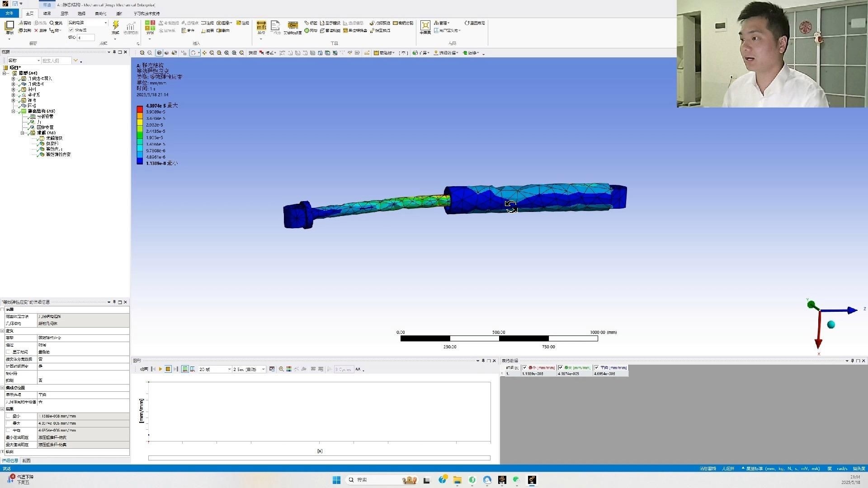
Task: Click the red maximum color band in the legend
Action: (140, 109)
